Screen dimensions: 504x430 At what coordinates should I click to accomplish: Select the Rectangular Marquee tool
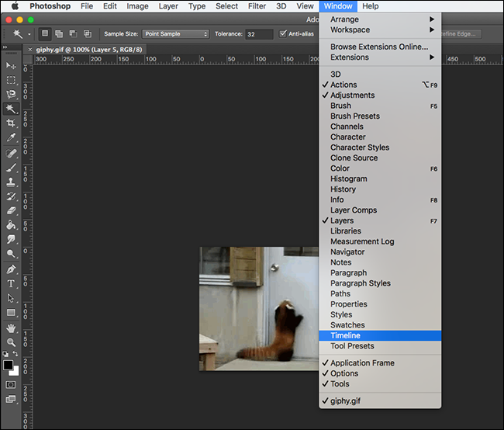tap(11, 80)
